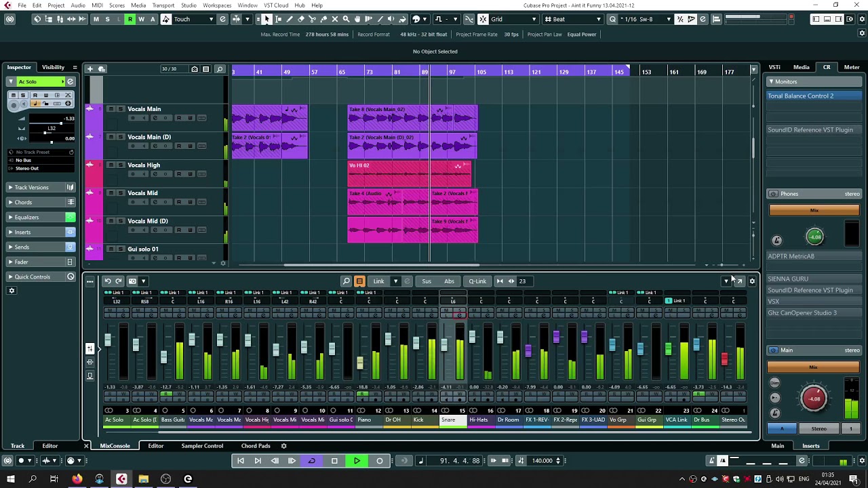Select SIENNA GURU insert slot
The width and height of the screenshot is (868, 488).
pyautogui.click(x=814, y=279)
